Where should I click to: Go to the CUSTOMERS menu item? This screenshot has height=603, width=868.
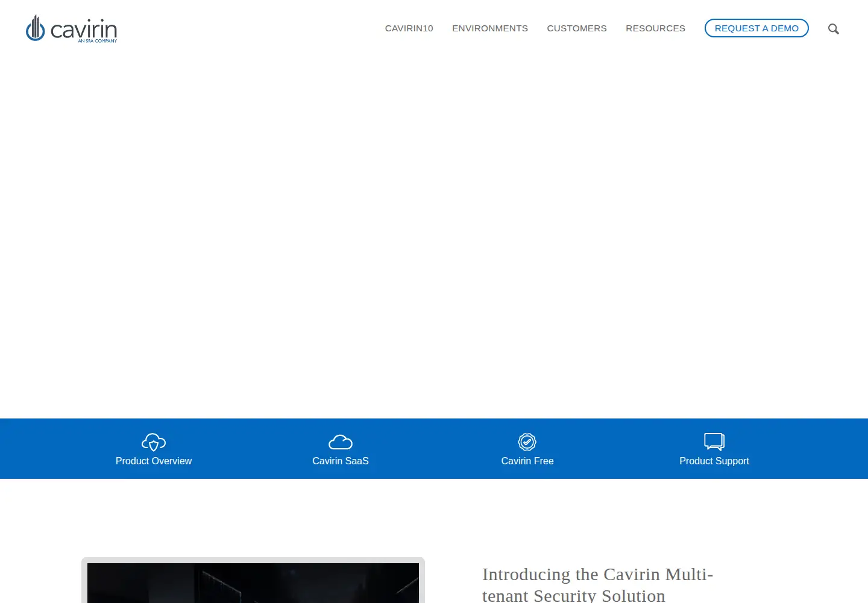point(577,28)
